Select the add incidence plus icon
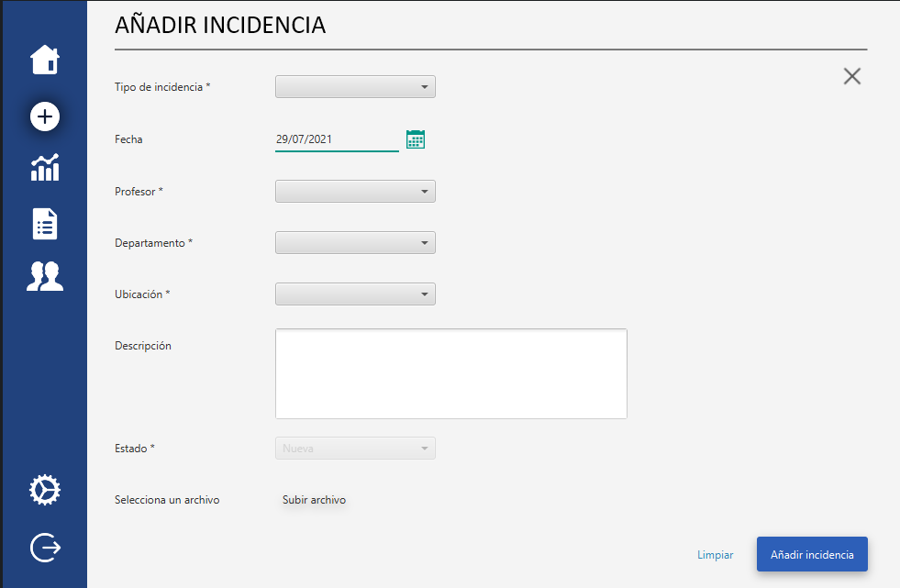900x588 pixels. [44, 116]
